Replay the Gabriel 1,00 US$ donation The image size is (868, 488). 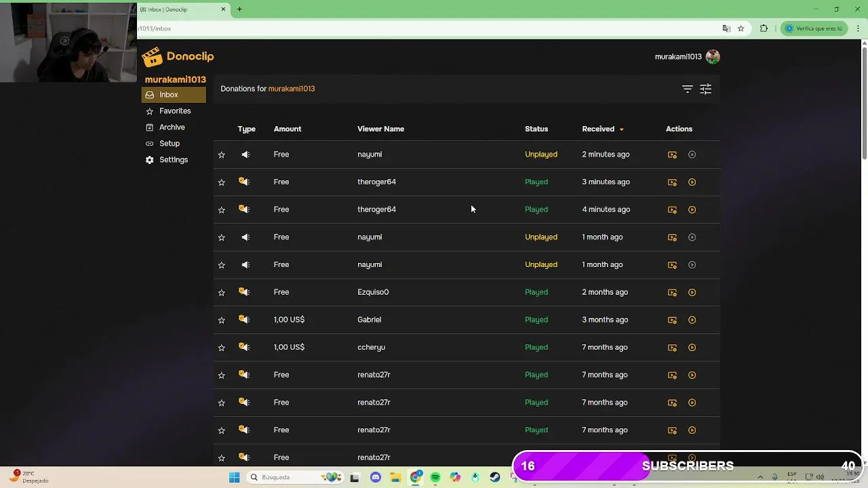point(692,320)
